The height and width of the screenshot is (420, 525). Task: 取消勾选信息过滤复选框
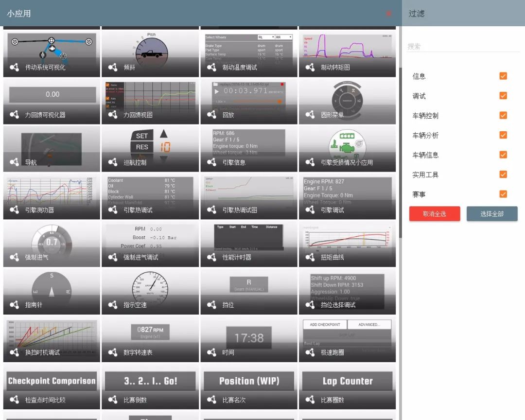tap(503, 76)
